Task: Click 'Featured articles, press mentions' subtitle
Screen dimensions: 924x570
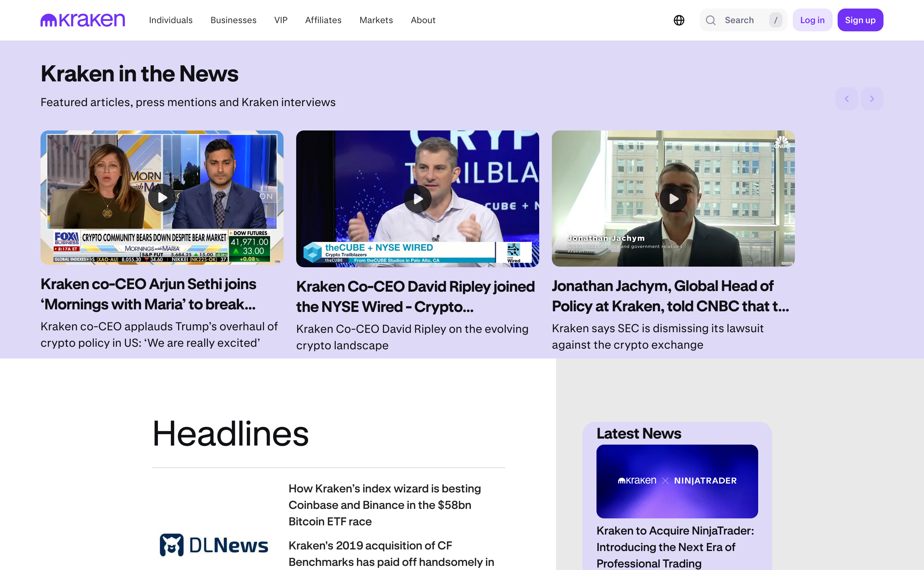Action: coord(188,102)
